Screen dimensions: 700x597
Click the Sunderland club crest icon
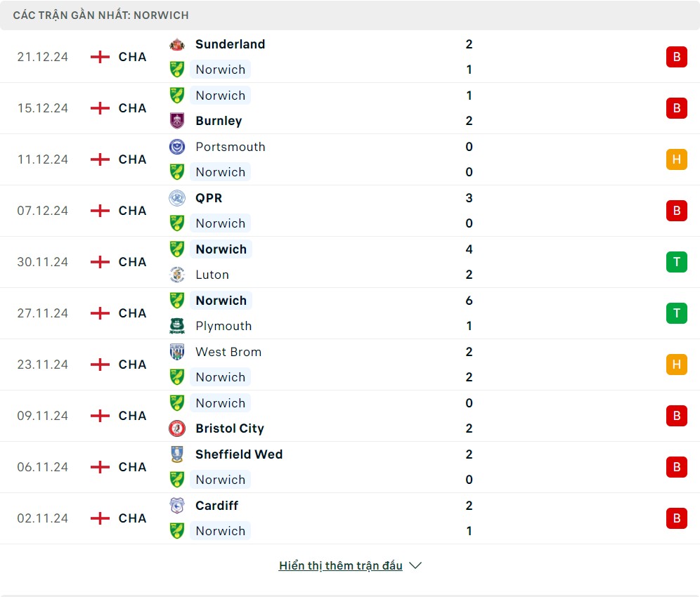[x=177, y=44]
